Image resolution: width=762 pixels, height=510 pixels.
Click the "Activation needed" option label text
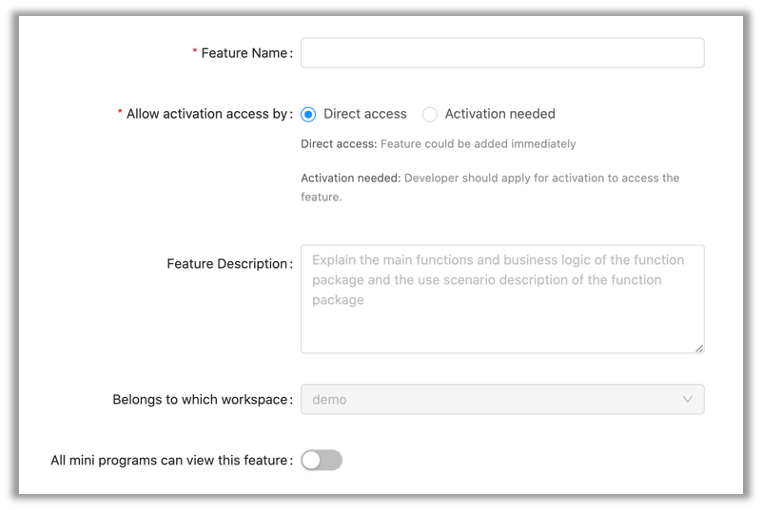pyautogui.click(x=500, y=114)
